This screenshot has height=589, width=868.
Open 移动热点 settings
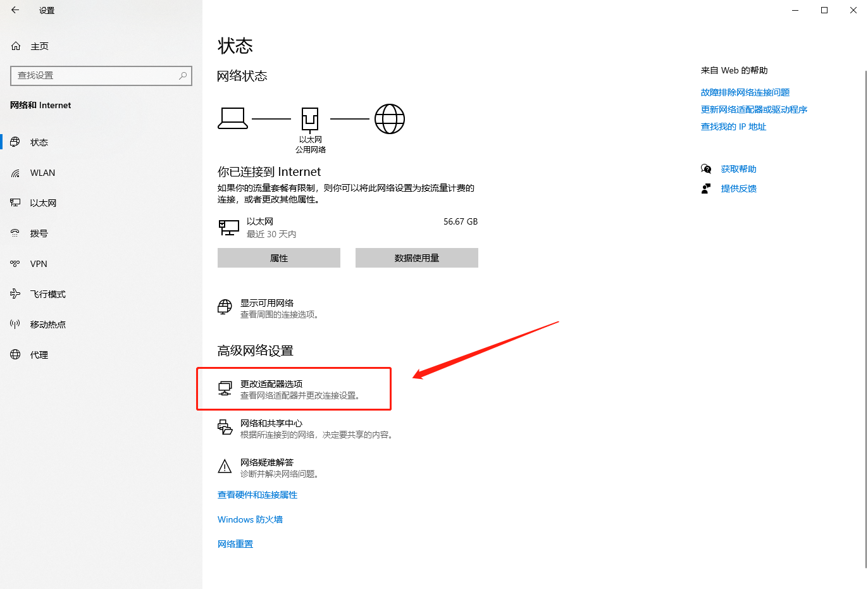click(101, 325)
